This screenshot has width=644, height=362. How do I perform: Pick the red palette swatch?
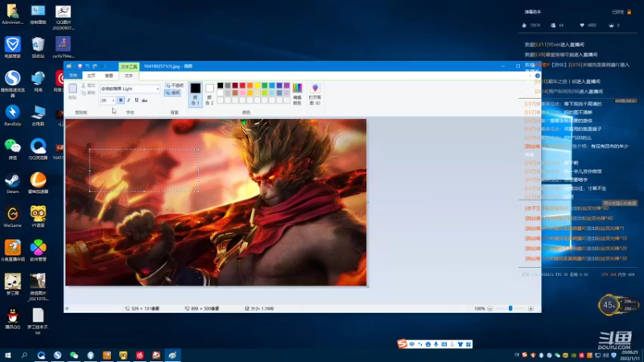pyautogui.click(x=242, y=86)
